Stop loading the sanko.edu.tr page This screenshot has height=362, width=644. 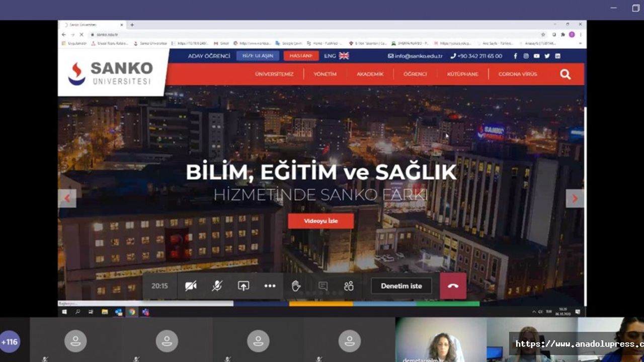pyautogui.click(x=81, y=34)
